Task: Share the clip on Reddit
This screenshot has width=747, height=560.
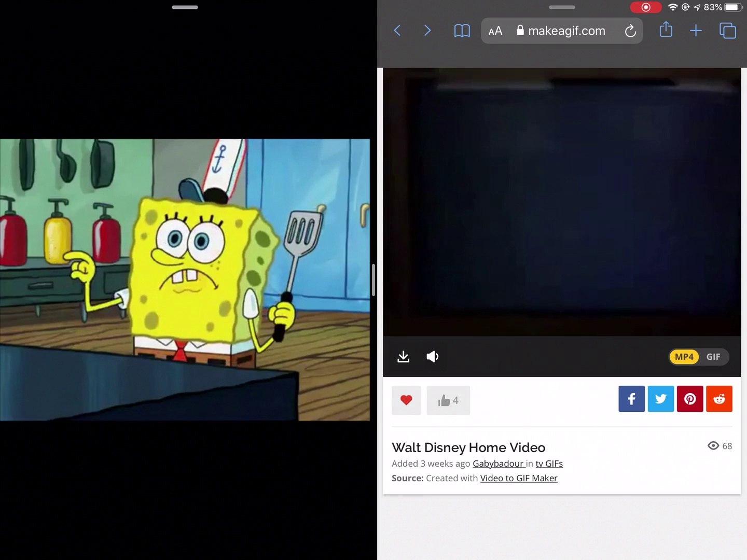Action: pyautogui.click(x=719, y=399)
